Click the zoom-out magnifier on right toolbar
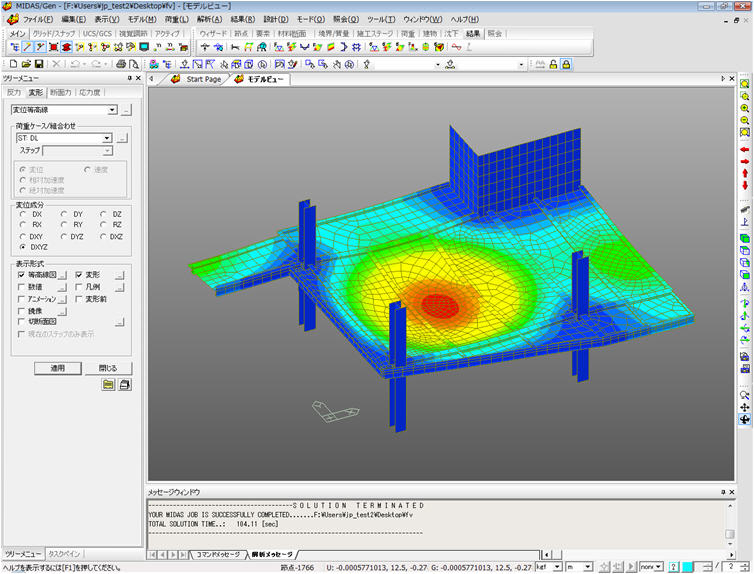 (x=745, y=120)
